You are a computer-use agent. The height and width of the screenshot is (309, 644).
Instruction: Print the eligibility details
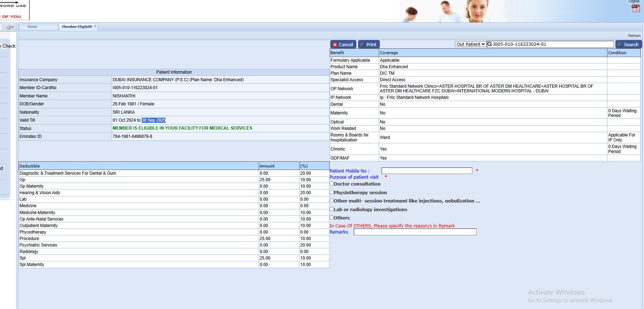[x=368, y=44]
